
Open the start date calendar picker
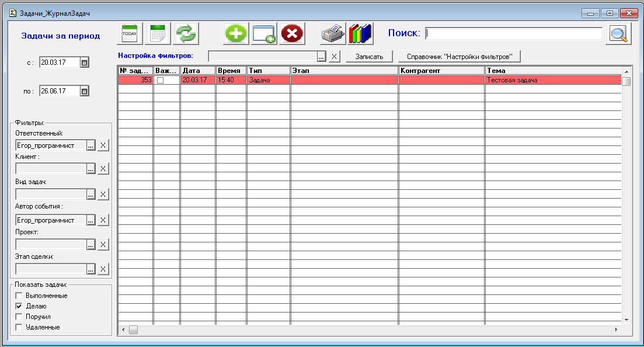pyautogui.click(x=85, y=63)
